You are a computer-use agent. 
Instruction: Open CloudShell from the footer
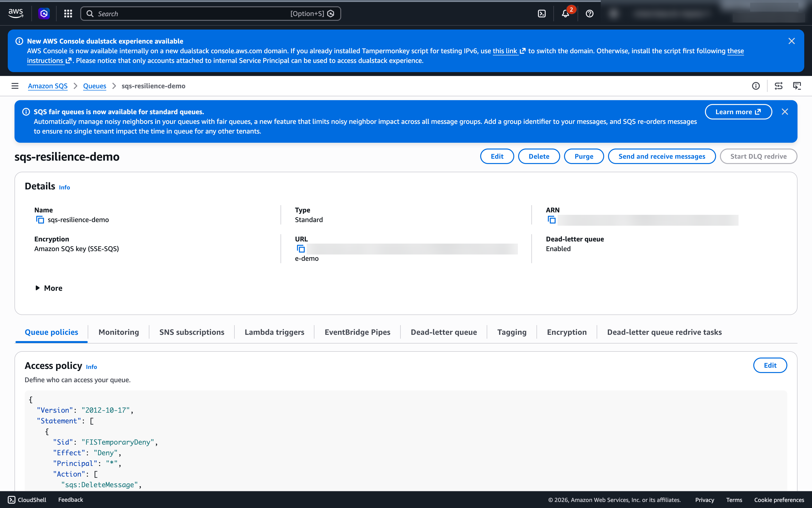tap(27, 500)
